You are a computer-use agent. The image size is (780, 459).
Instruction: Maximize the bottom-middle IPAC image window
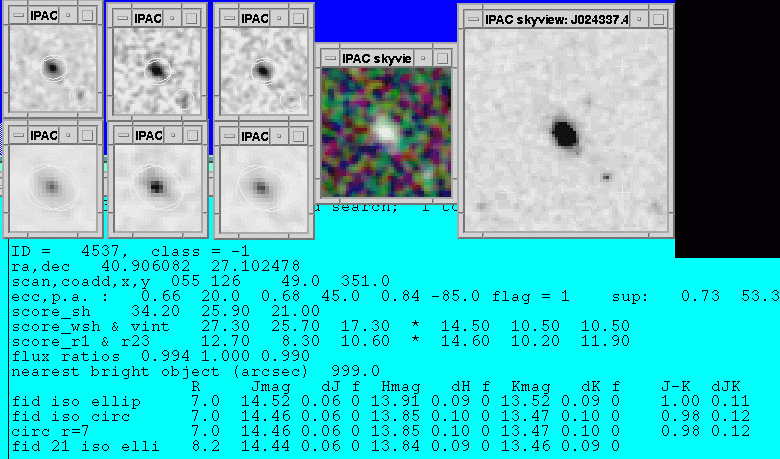(192, 135)
